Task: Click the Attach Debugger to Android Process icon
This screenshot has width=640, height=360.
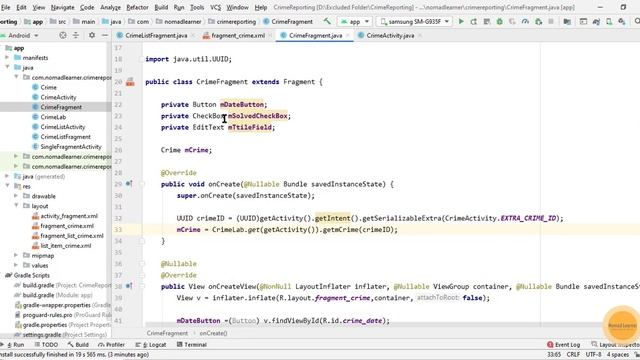Action: click(538, 21)
